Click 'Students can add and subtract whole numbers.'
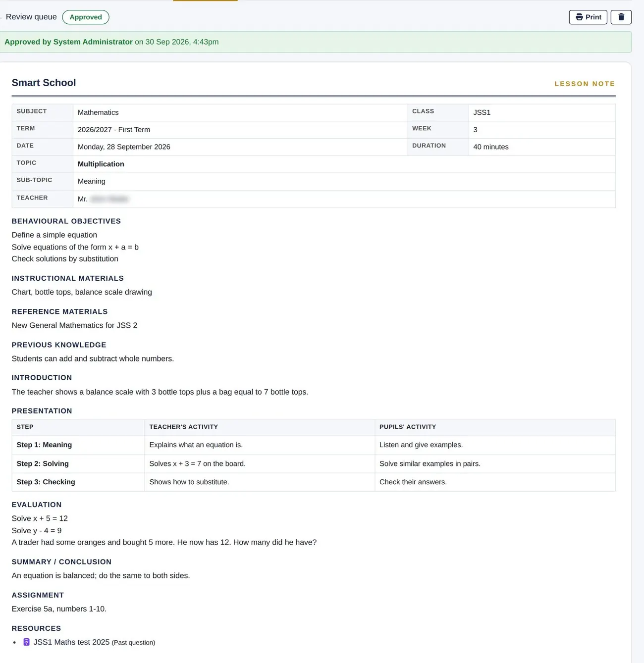The image size is (644, 663). click(x=93, y=358)
